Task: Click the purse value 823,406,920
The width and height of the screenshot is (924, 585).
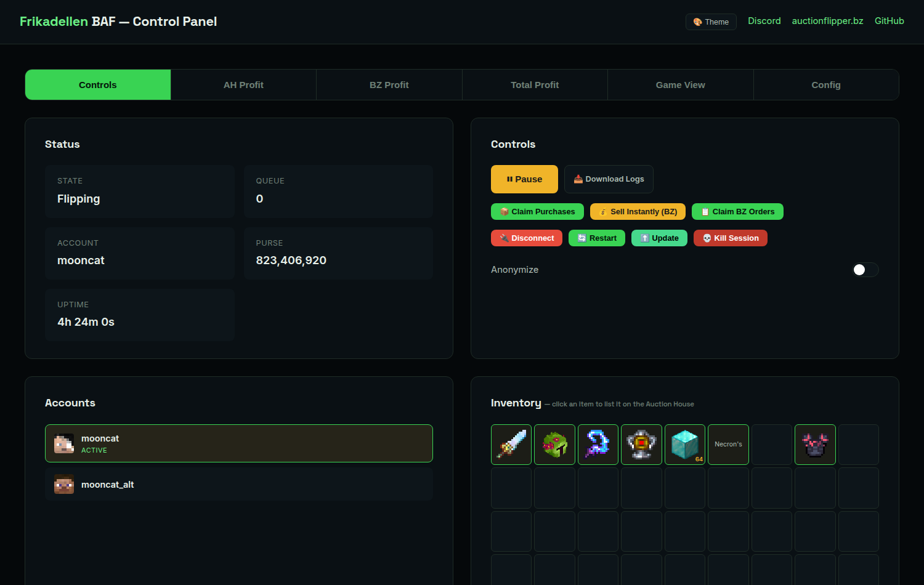Action: coord(291,260)
